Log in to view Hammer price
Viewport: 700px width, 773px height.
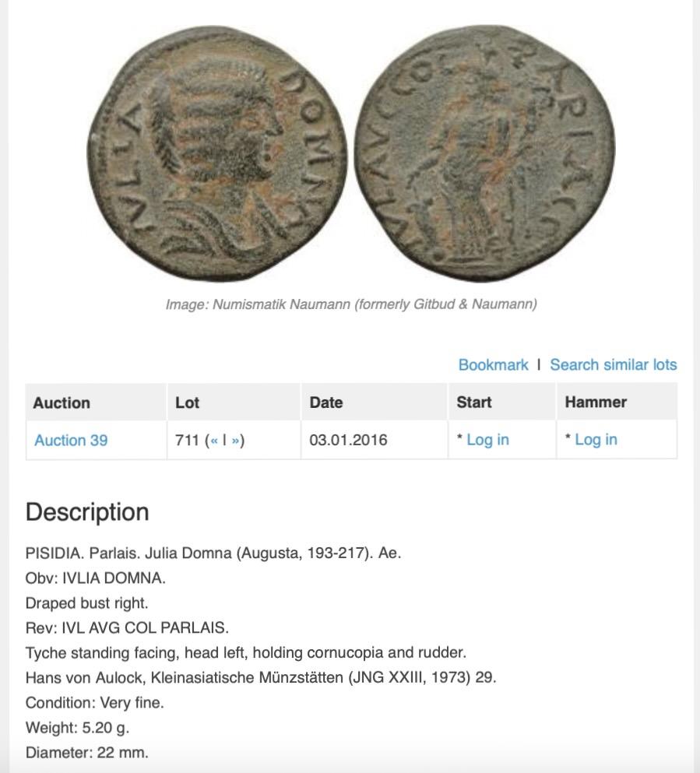(596, 440)
